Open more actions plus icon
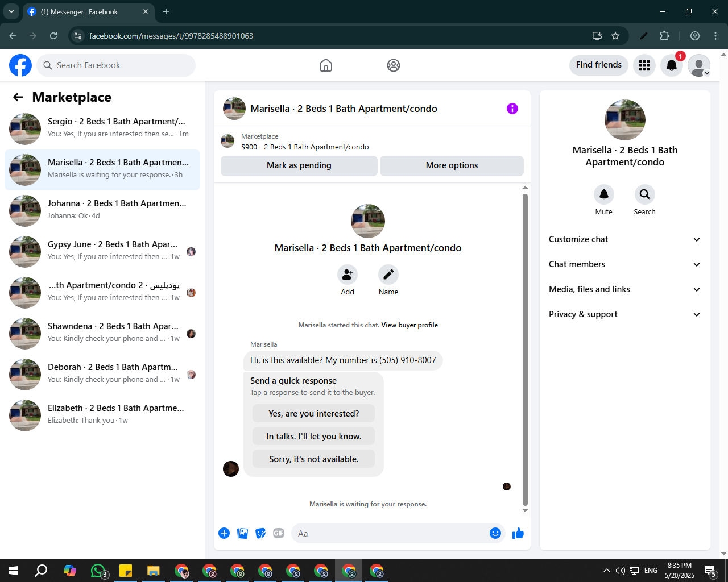Image resolution: width=728 pixels, height=582 pixels. pos(224,533)
